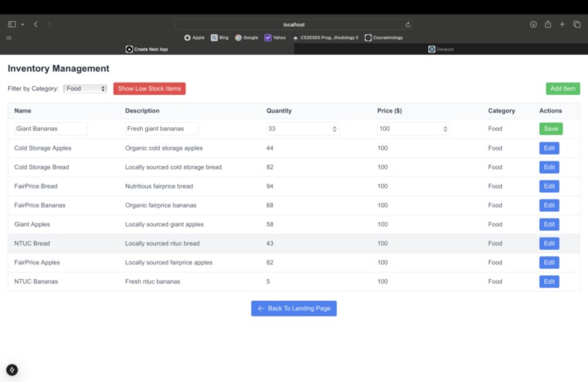Click the price field in Giant Bananas row
Viewport: 588px width, 382px height.
(414, 129)
